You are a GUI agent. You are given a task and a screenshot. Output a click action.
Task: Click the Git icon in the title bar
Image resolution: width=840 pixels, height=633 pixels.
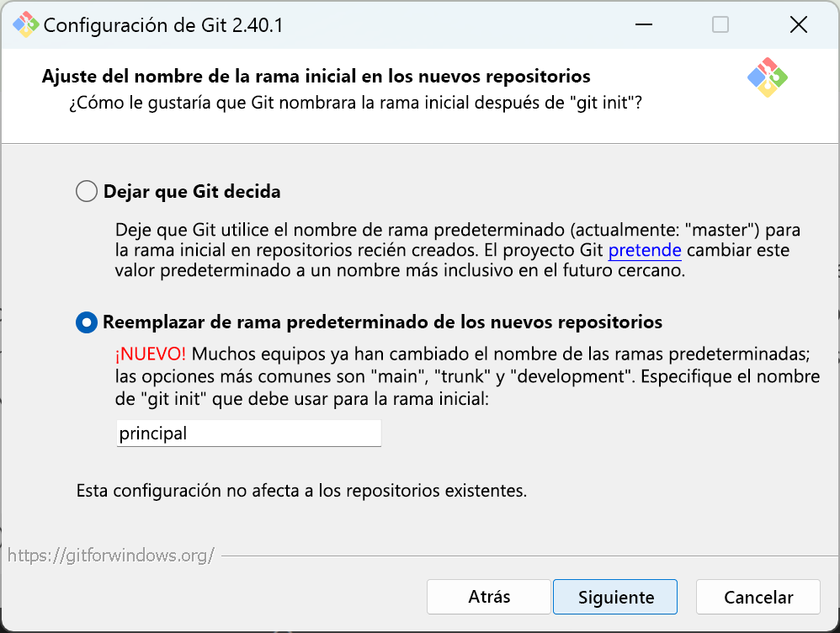25,24
